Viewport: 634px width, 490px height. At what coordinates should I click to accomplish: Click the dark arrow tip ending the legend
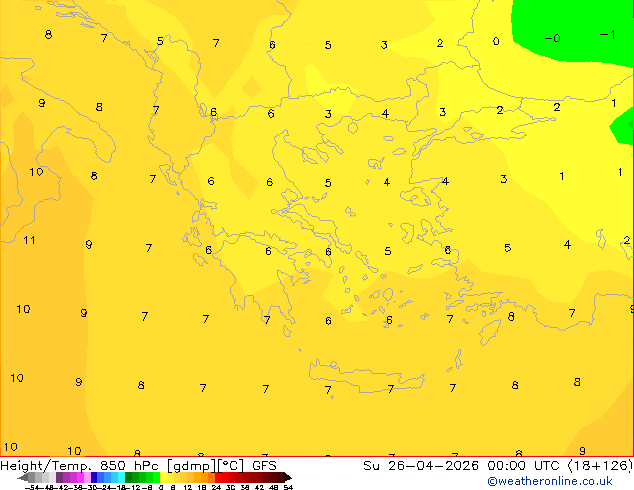(x=288, y=477)
